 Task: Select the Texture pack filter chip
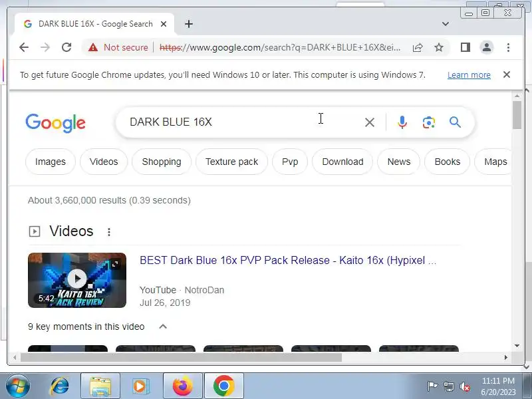pos(231,162)
